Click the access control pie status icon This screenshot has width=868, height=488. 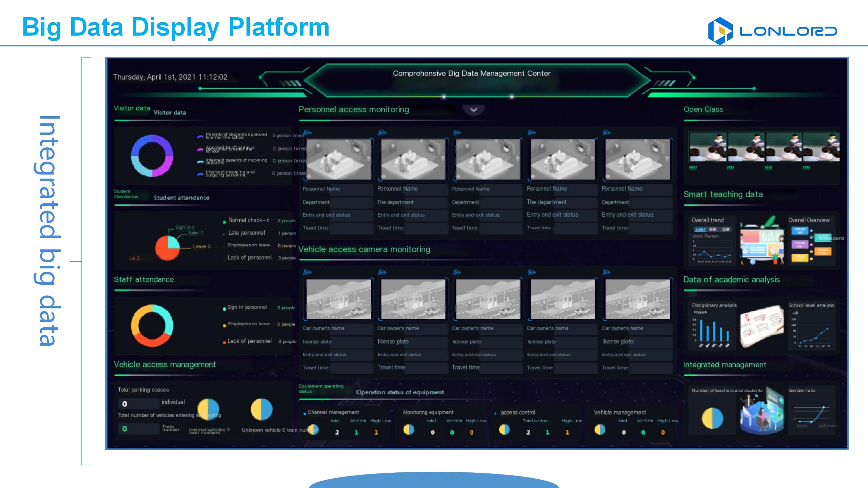click(x=504, y=430)
